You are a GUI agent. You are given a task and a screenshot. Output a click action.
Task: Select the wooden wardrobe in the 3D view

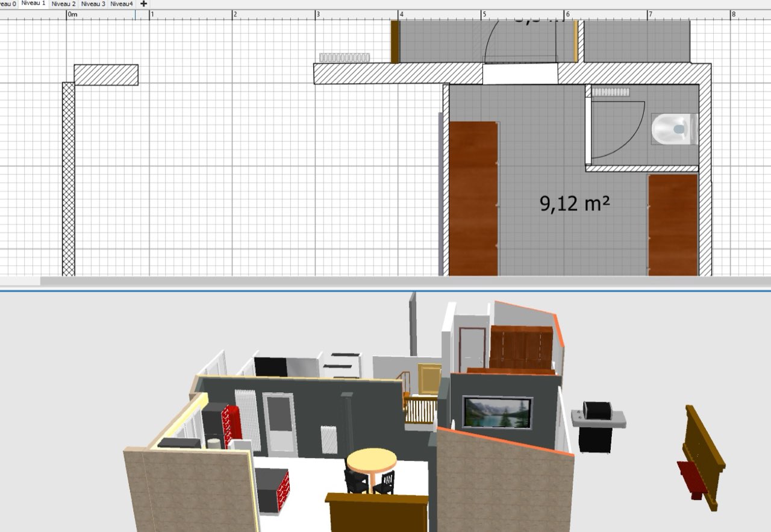click(x=521, y=349)
